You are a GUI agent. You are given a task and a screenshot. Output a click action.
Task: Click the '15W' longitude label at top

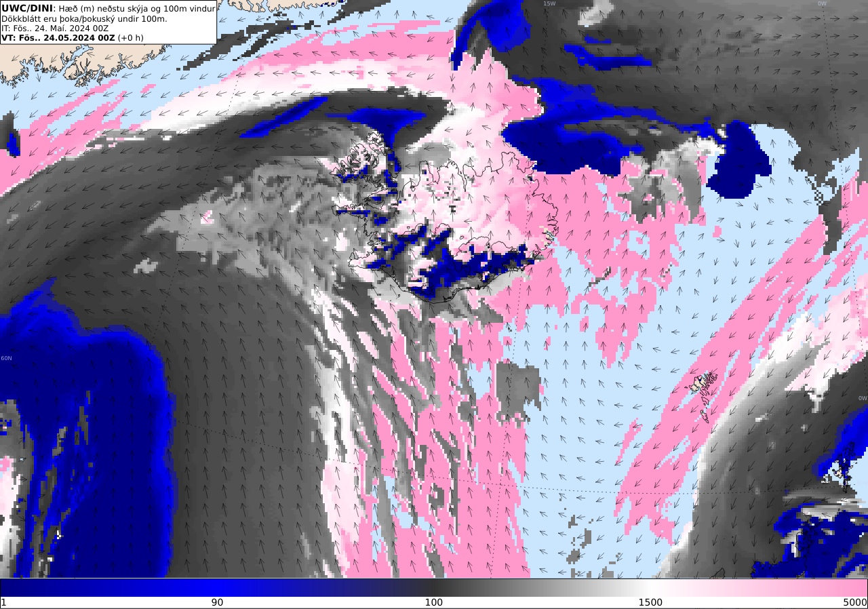tap(549, 3)
